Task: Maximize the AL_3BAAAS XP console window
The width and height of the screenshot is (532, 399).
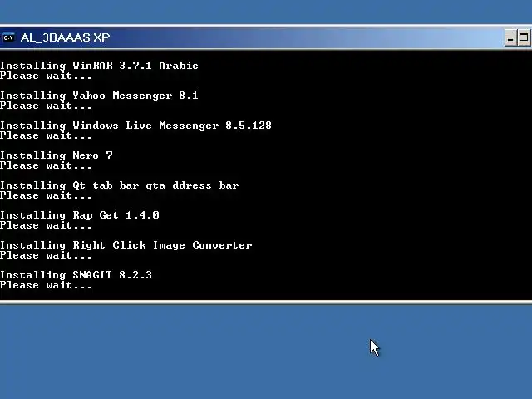Action: coord(524,37)
